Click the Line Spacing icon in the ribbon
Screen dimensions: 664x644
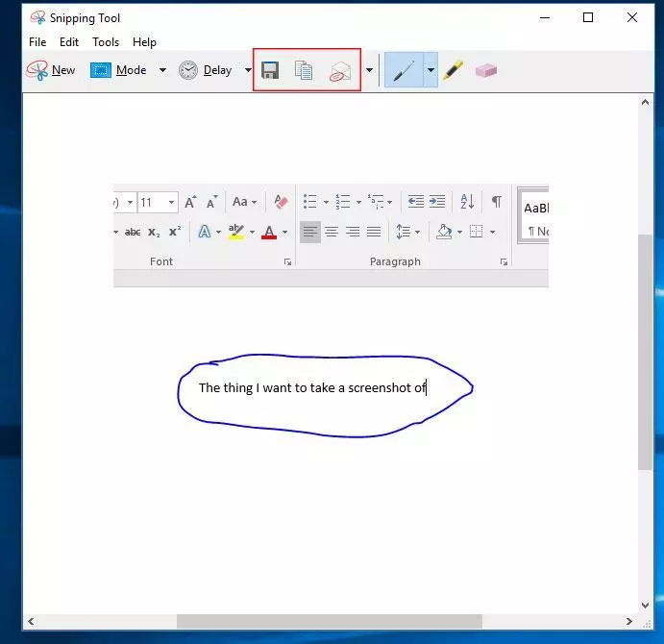(x=404, y=232)
